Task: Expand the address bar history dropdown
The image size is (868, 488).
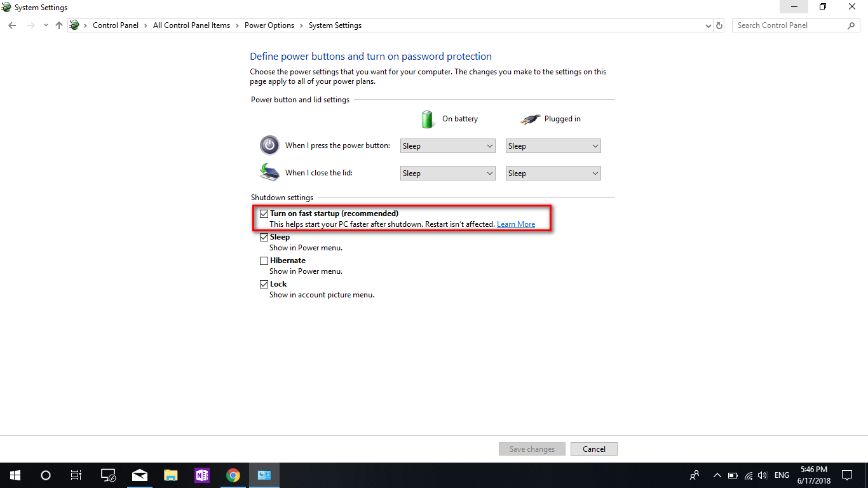Action: click(708, 25)
